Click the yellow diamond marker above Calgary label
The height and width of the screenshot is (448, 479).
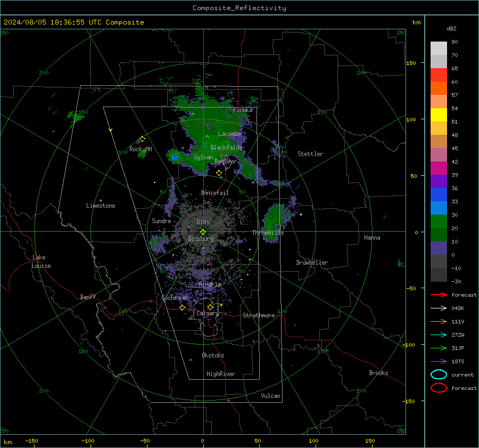click(210, 307)
